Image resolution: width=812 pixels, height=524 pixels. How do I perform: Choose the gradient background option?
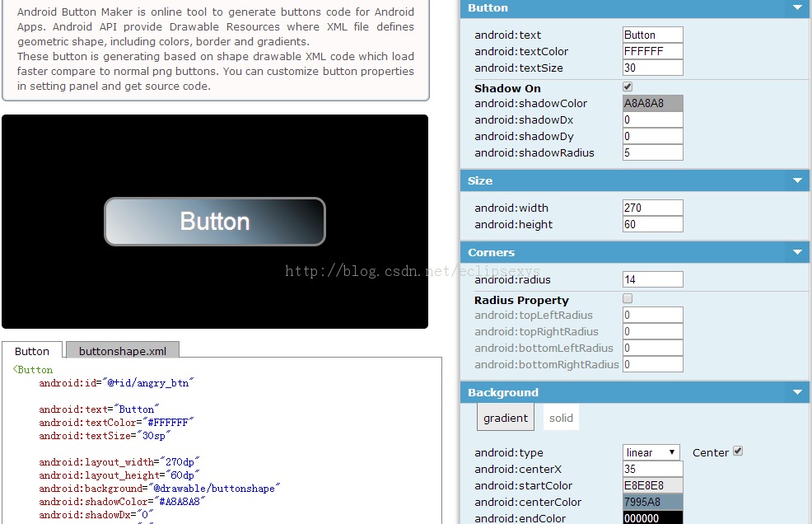pos(506,418)
